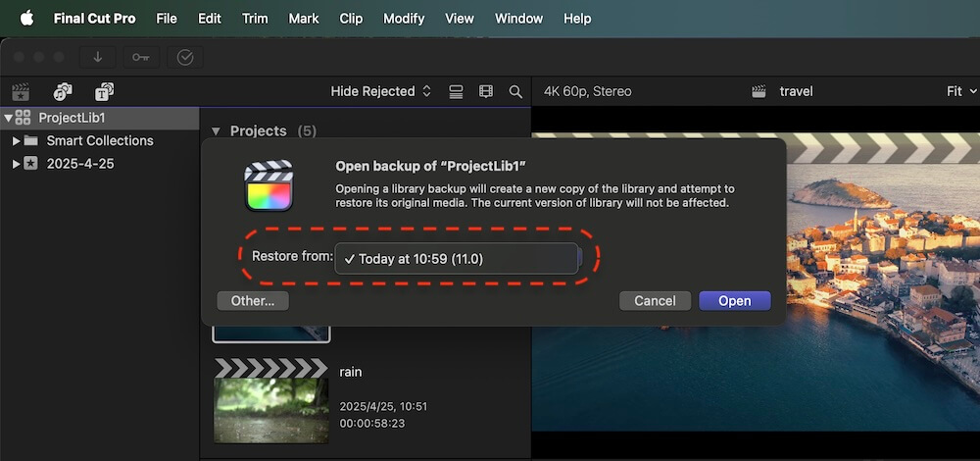Image resolution: width=980 pixels, height=461 pixels.
Task: Open the Modify menu
Action: click(404, 19)
